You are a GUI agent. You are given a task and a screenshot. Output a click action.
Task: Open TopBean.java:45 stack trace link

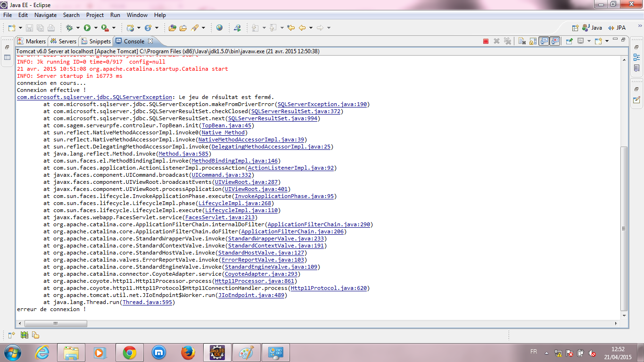click(226, 125)
